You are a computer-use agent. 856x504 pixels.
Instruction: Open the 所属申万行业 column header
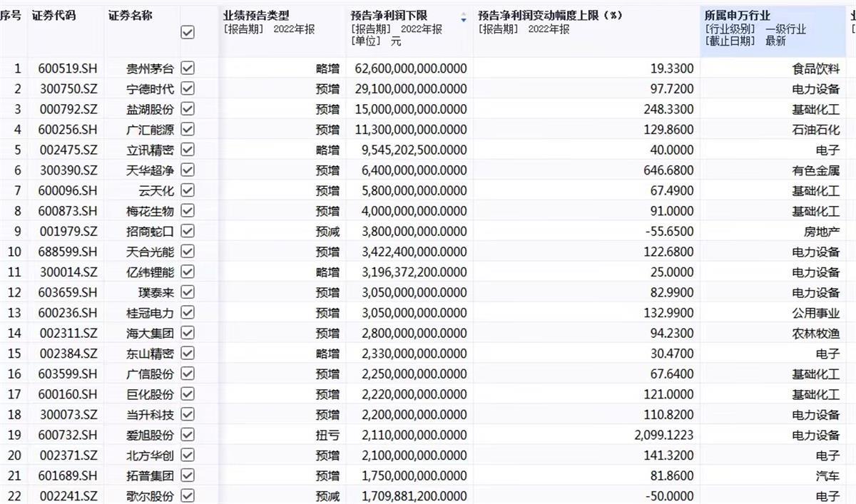click(737, 15)
